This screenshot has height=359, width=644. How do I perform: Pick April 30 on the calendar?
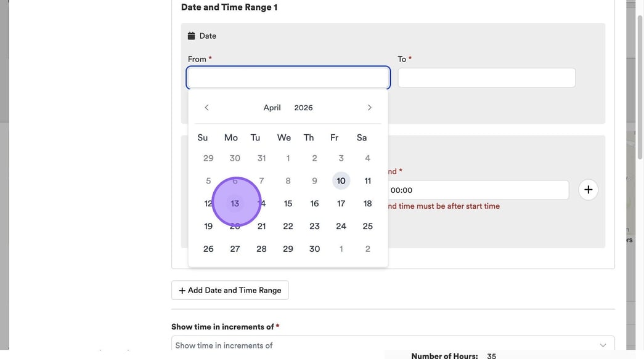314,249
